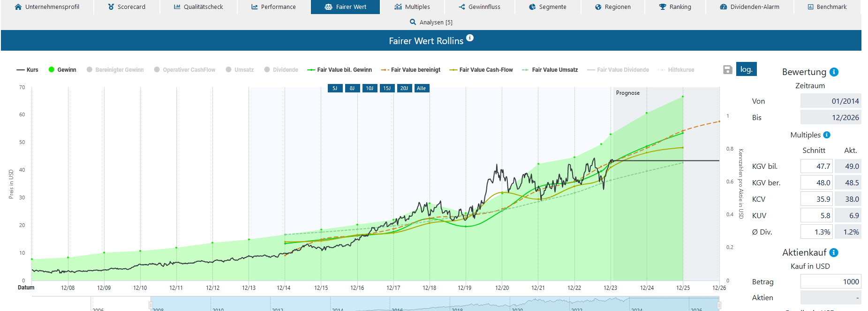Enable the Operativer CashFlow series
The width and height of the screenshot is (868, 311).
[185, 70]
